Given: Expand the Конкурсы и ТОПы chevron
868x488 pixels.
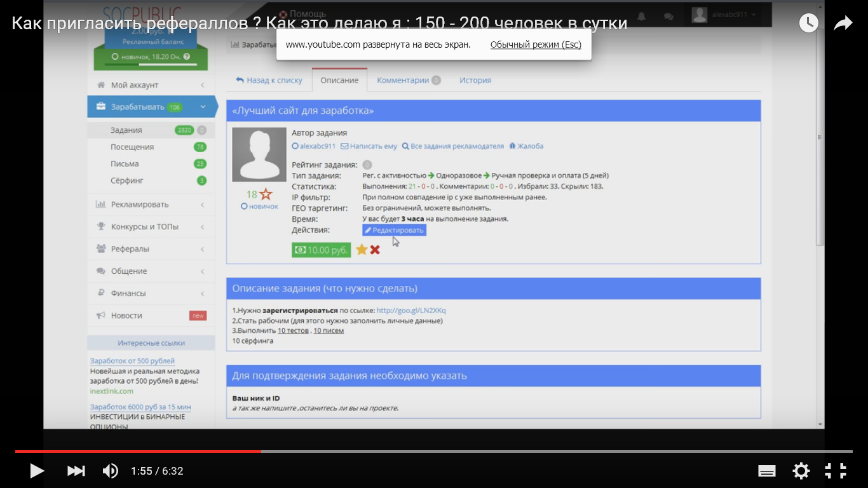Looking at the screenshot, I should point(202,226).
